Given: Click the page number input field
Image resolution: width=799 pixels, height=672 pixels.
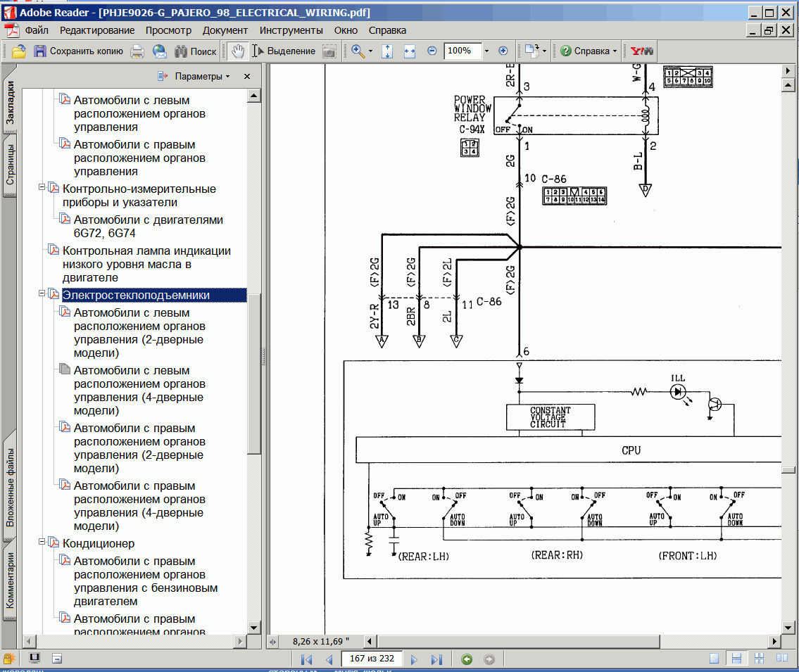Looking at the screenshot, I should pos(371,659).
